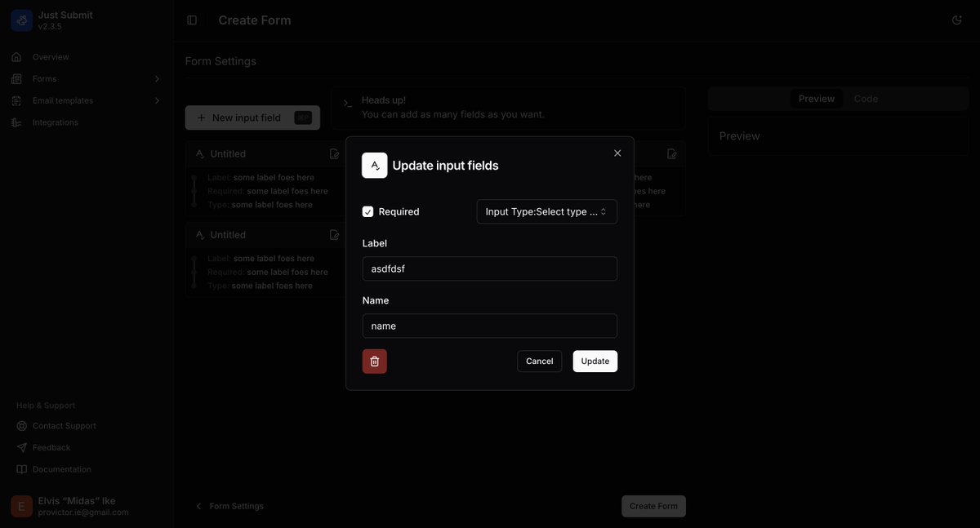Image resolution: width=980 pixels, height=528 pixels.
Task: Click the Create Form button
Action: coord(653,506)
